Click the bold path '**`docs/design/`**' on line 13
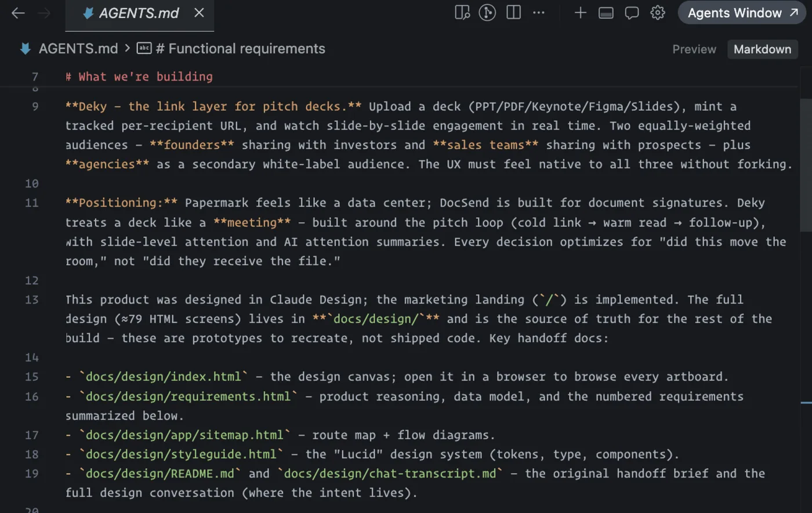 pyautogui.click(x=376, y=319)
